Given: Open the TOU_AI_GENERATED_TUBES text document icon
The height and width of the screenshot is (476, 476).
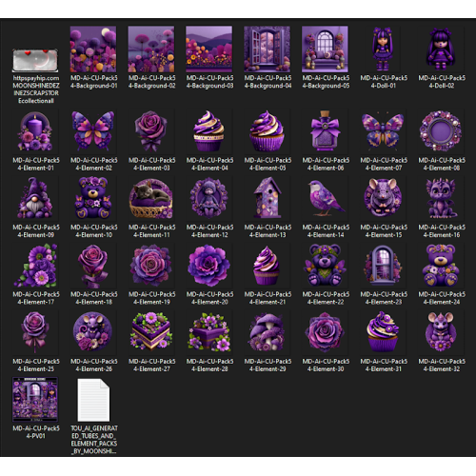Looking at the screenshot, I should pyautogui.click(x=93, y=400).
